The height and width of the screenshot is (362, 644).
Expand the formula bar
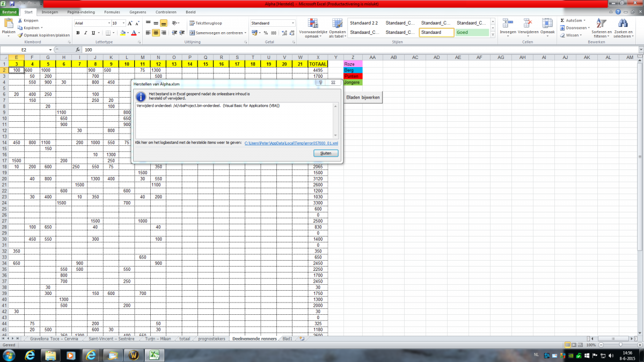click(641, 49)
